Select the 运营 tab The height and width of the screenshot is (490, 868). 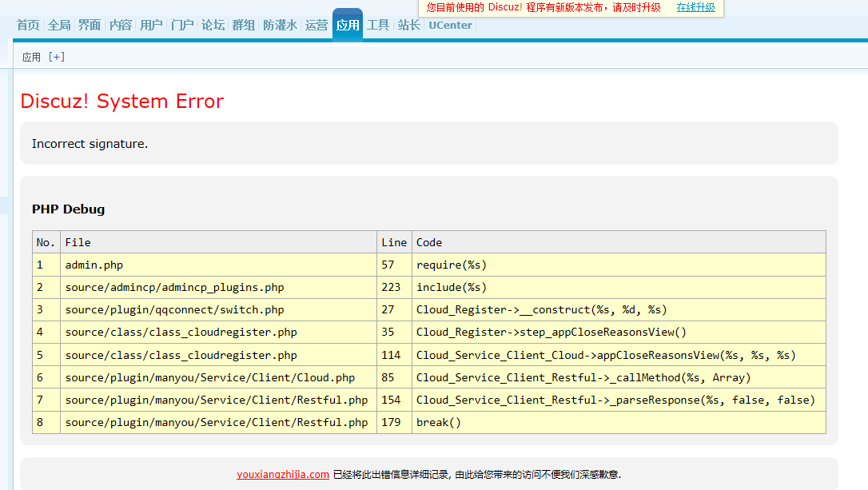click(317, 25)
